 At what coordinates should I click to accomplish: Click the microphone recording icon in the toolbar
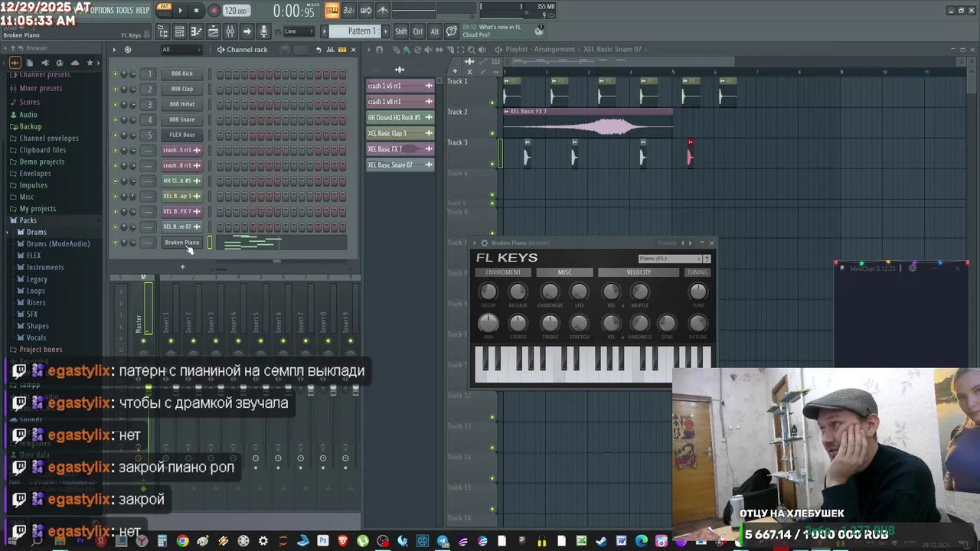click(263, 31)
